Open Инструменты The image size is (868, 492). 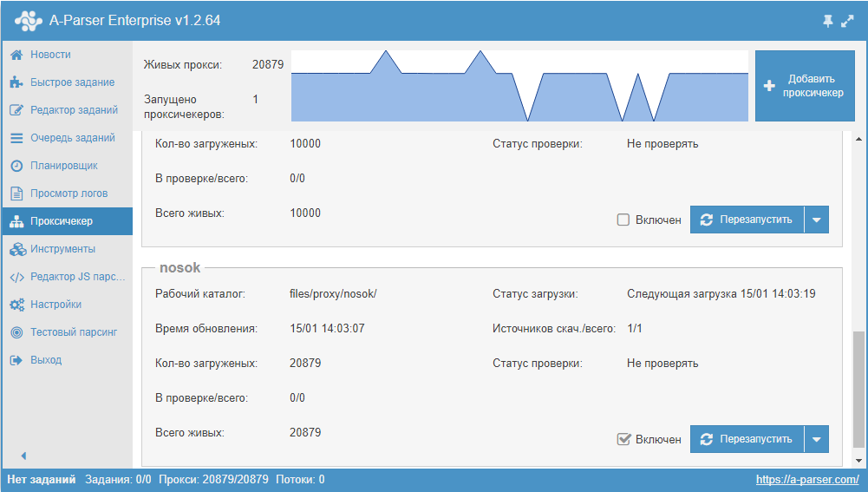point(67,249)
